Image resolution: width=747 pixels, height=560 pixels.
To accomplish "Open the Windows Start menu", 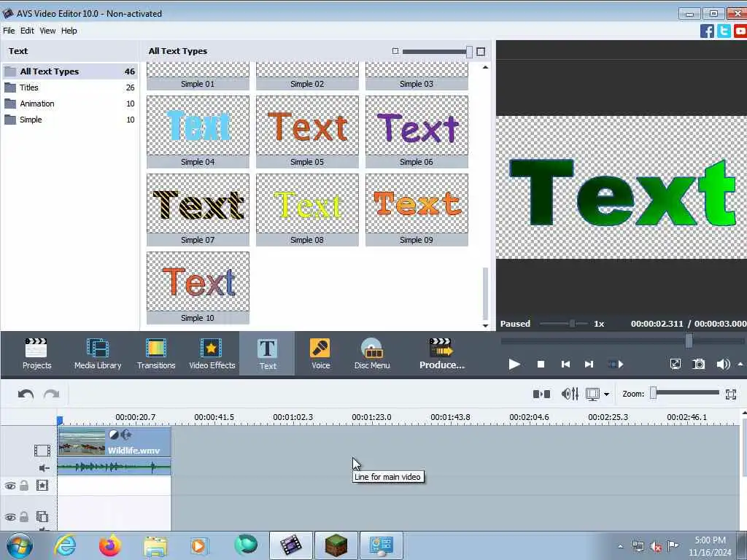I will tap(19, 545).
